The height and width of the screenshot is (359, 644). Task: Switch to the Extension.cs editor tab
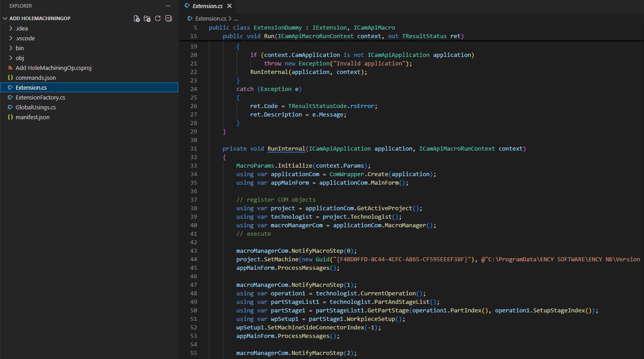point(207,6)
